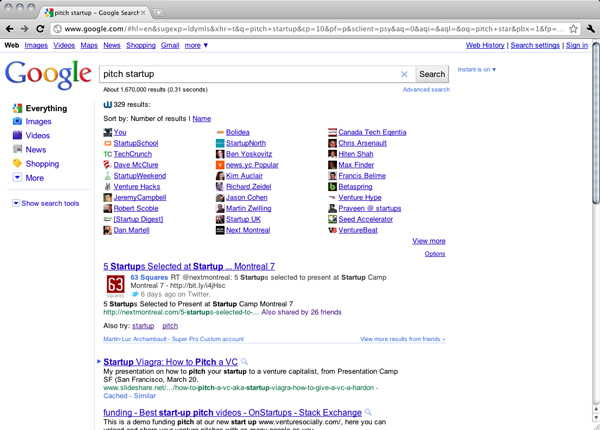
Task: Click the news.yc Popular orange Y icon
Action: (x=220, y=165)
